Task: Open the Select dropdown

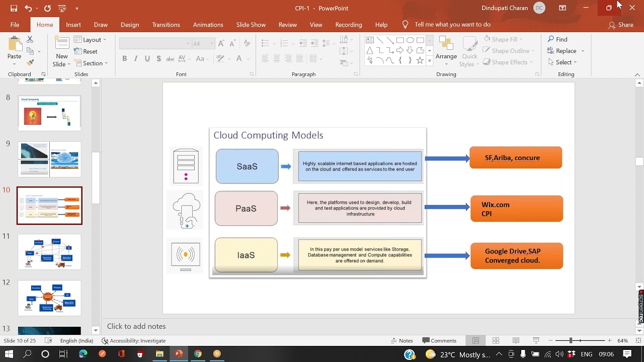Action: tap(562, 62)
